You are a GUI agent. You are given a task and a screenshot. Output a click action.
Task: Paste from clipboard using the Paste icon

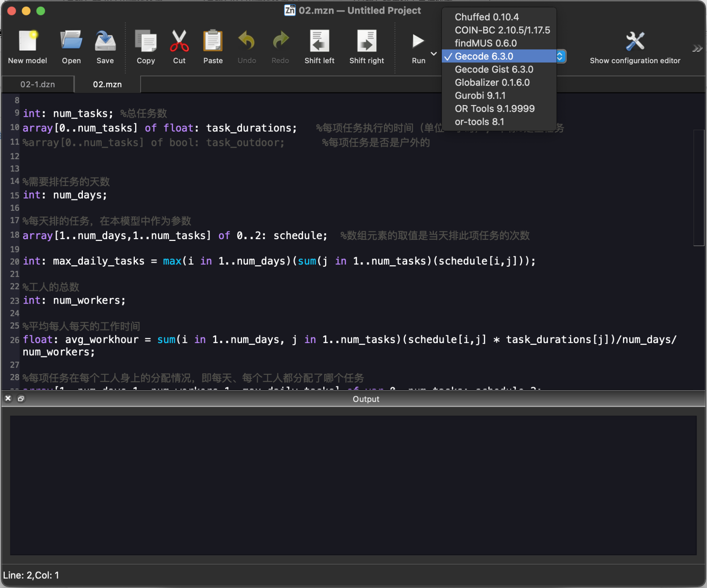pos(213,41)
